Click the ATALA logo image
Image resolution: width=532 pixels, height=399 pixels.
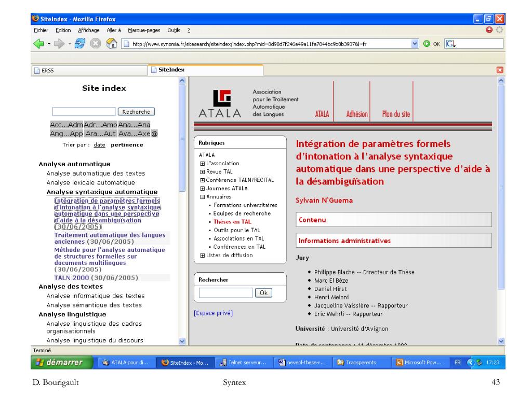pyautogui.click(x=220, y=103)
